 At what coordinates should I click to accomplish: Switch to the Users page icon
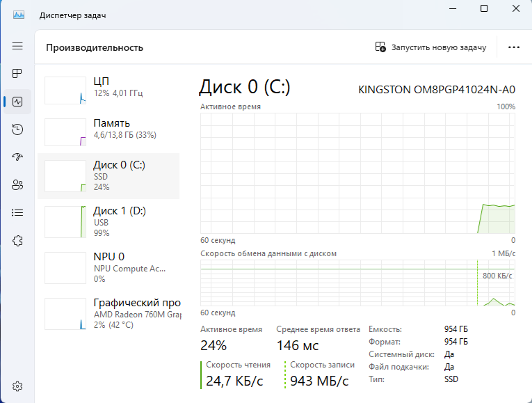click(x=17, y=184)
